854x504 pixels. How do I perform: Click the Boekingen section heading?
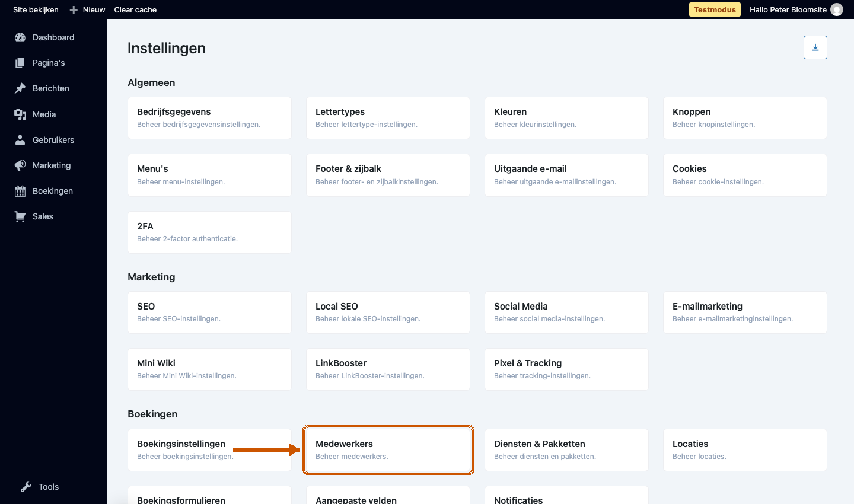(152, 414)
